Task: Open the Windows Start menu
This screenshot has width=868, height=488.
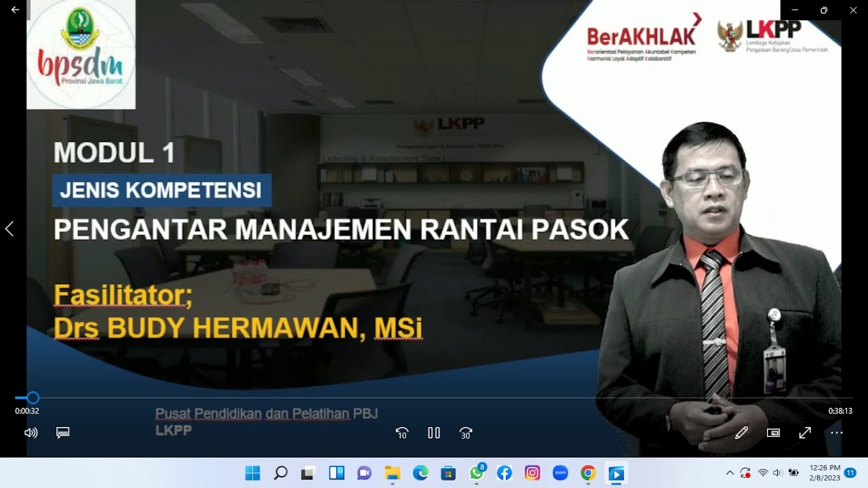Action: click(252, 473)
